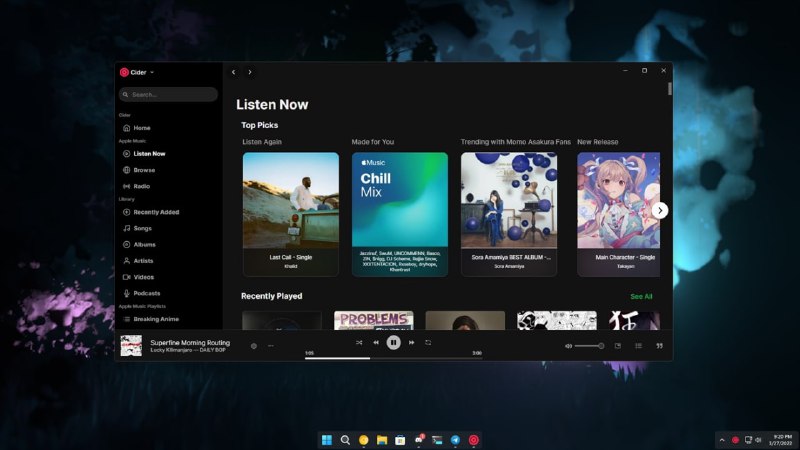Open Windows taskbar search

345,440
